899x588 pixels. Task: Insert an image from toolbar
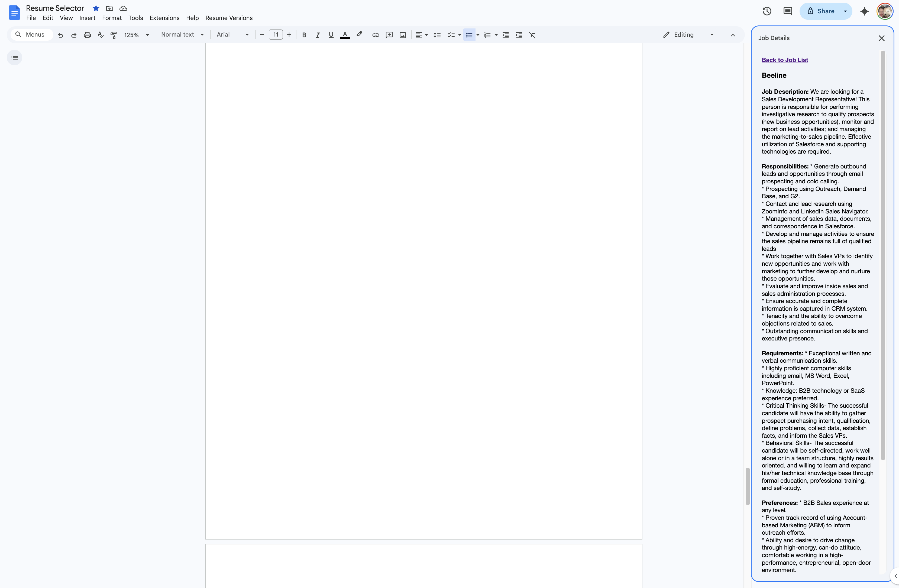click(403, 35)
